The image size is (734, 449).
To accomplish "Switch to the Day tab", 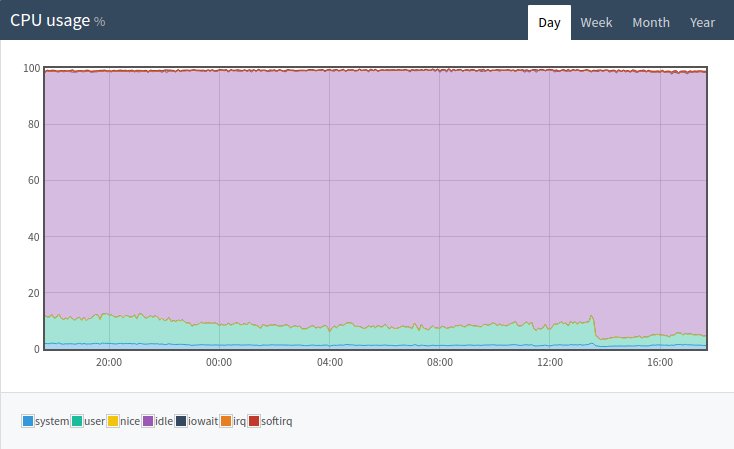I will tap(549, 22).
